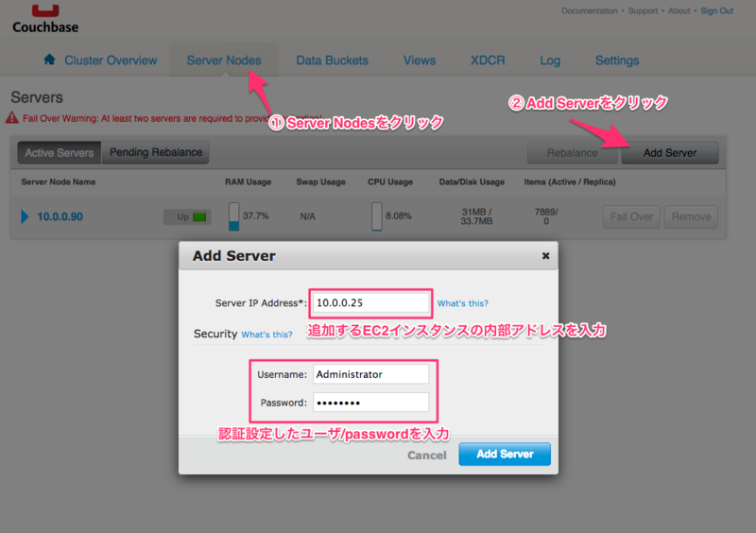Open What's this? beside Security
The width and height of the screenshot is (756, 533).
click(266, 335)
